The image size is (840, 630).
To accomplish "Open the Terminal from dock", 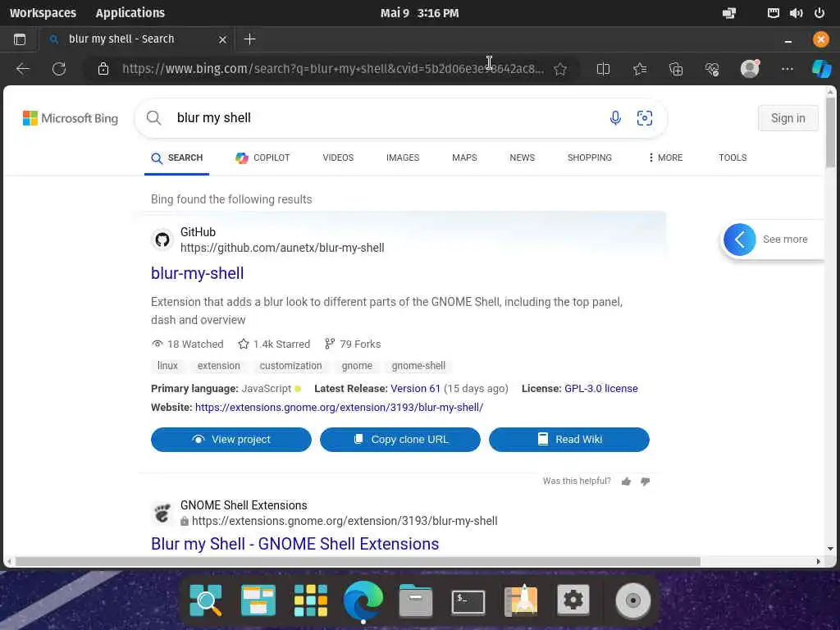I will click(468, 601).
